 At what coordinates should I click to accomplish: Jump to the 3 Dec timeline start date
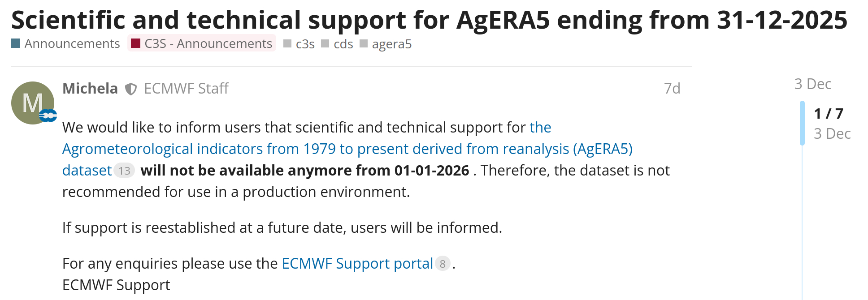click(x=812, y=84)
